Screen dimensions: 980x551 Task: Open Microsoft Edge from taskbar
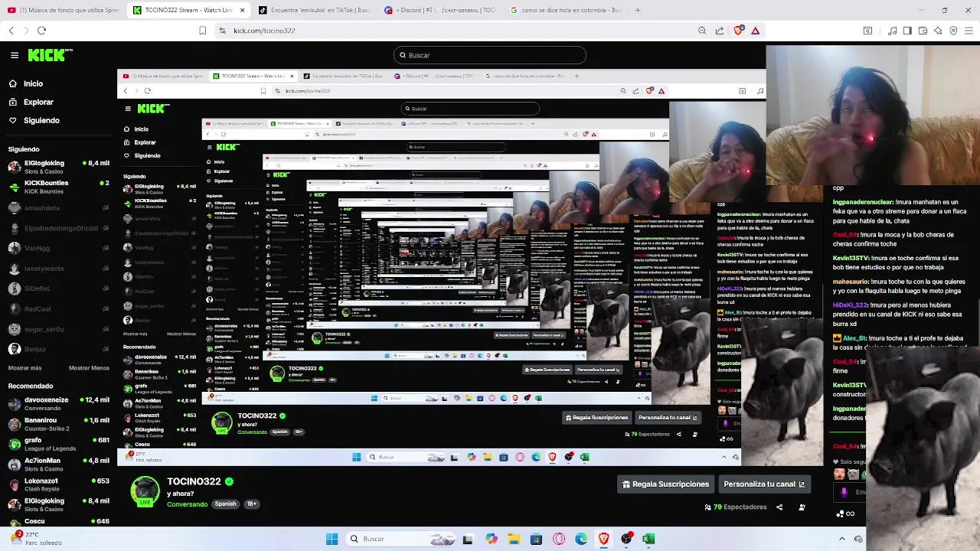(x=581, y=539)
